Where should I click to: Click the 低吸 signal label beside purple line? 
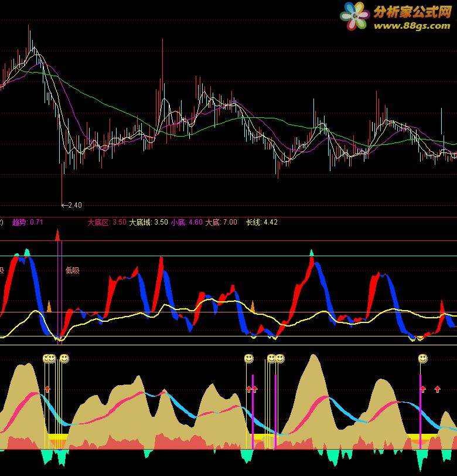(x=73, y=270)
